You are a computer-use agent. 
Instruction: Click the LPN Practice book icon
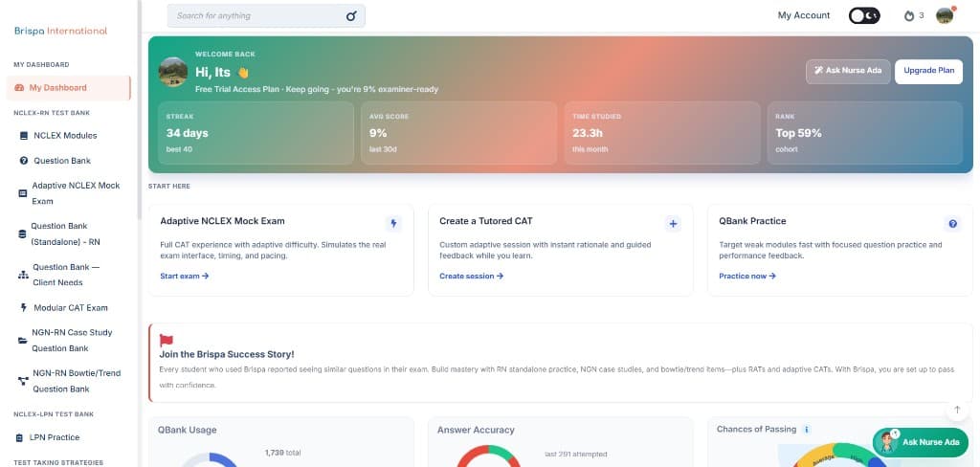[x=20, y=437]
